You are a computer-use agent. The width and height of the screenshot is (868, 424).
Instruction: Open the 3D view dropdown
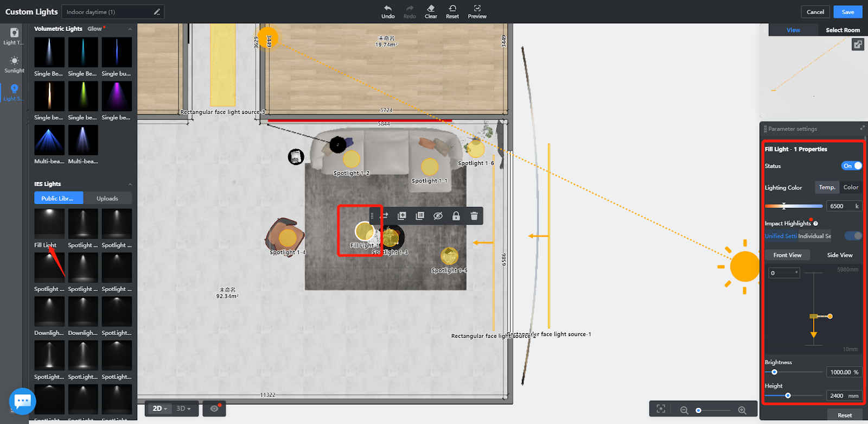click(183, 409)
